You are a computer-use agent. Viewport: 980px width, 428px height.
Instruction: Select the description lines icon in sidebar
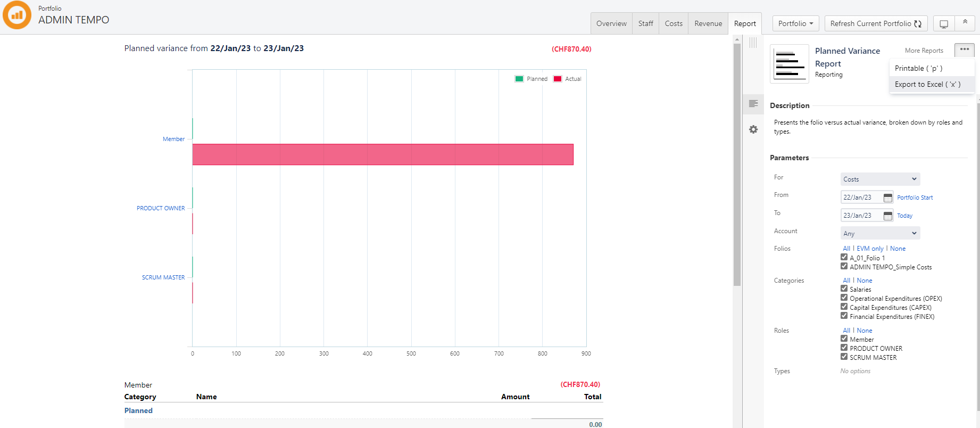pyautogui.click(x=753, y=104)
